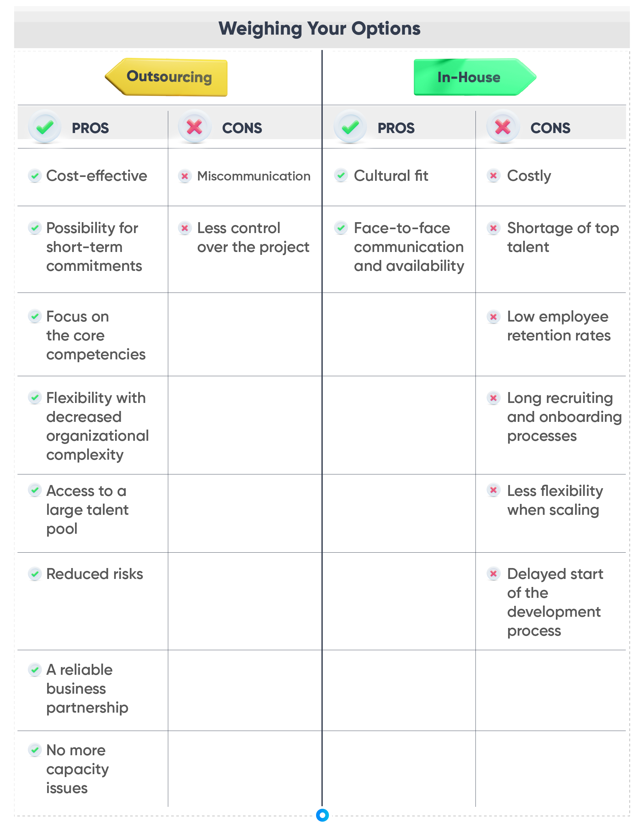Click the red X beside Delayed start of development
Screen dimensions: 644x828
pyautogui.click(x=494, y=573)
